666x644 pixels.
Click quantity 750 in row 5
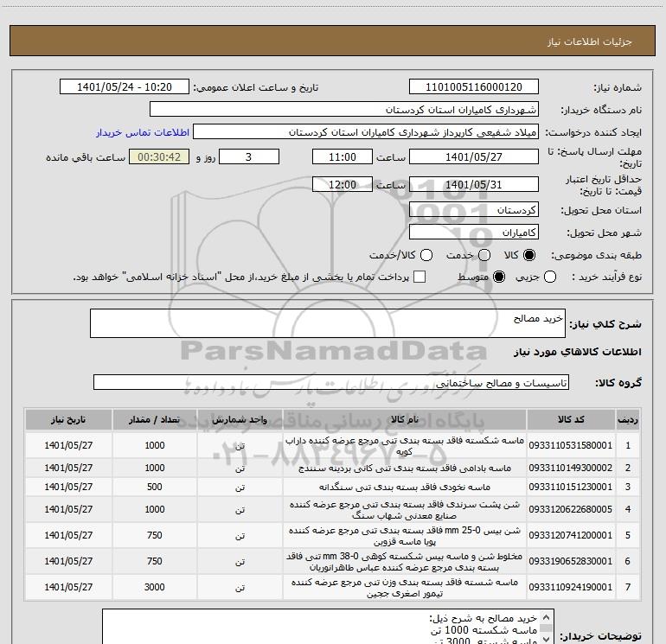(155, 535)
